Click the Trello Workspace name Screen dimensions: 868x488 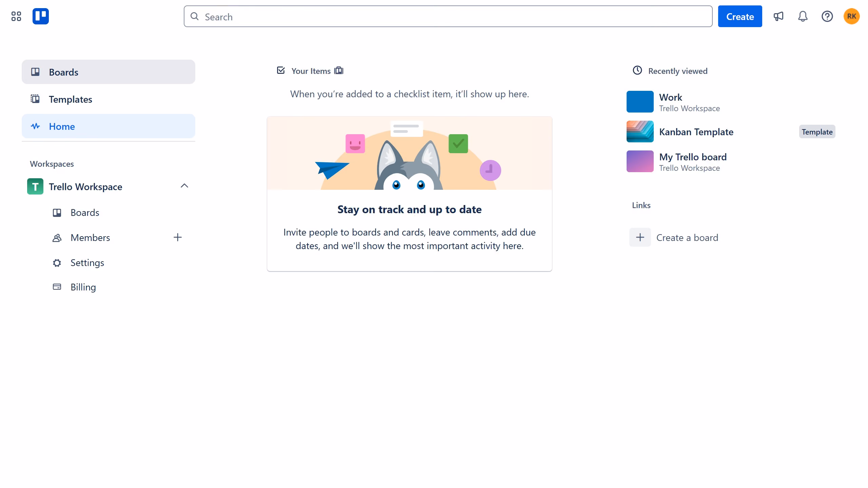pos(85,187)
